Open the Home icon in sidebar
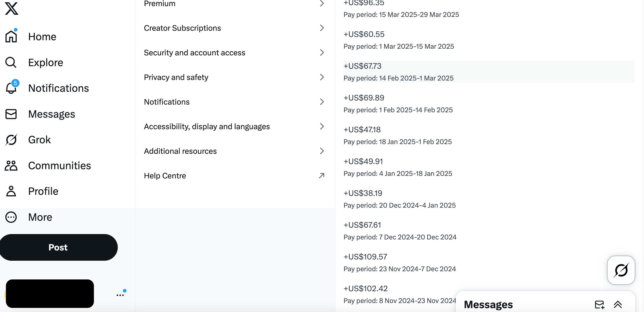Screen dimensions: 644x312 click(x=11, y=36)
